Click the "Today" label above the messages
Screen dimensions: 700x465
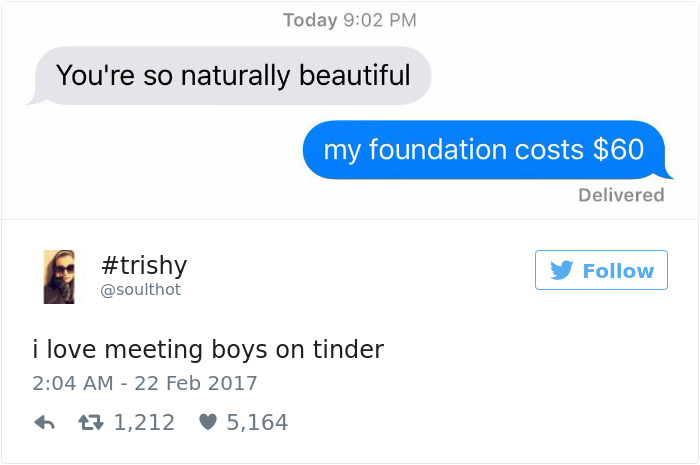309,20
